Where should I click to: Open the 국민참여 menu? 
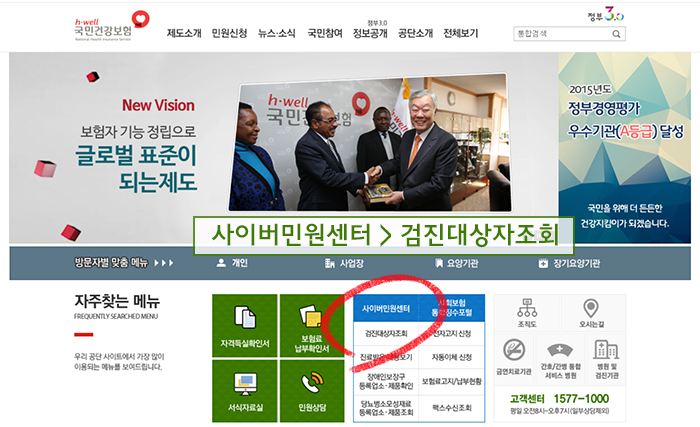tap(325, 33)
